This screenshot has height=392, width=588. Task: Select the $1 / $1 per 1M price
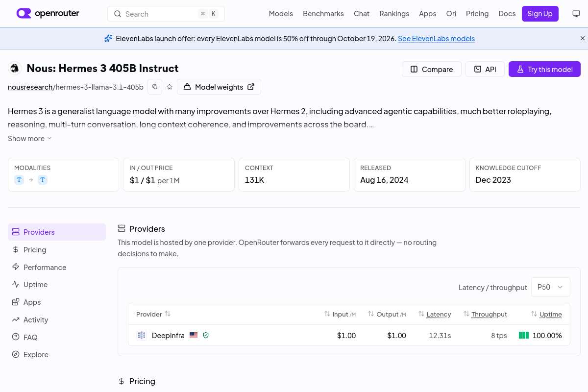click(154, 180)
